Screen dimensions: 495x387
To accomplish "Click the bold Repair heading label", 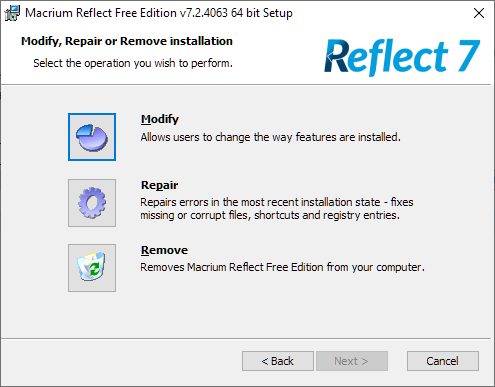I will 159,185.
